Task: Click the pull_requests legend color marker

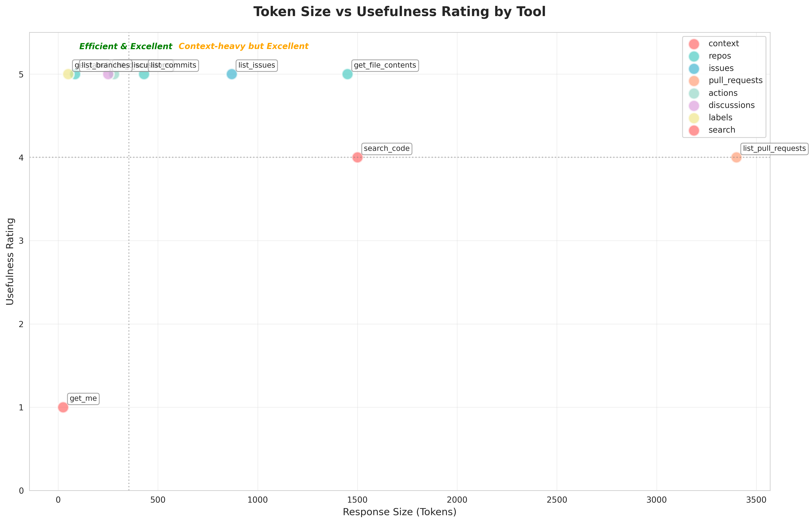Action: [x=694, y=81]
